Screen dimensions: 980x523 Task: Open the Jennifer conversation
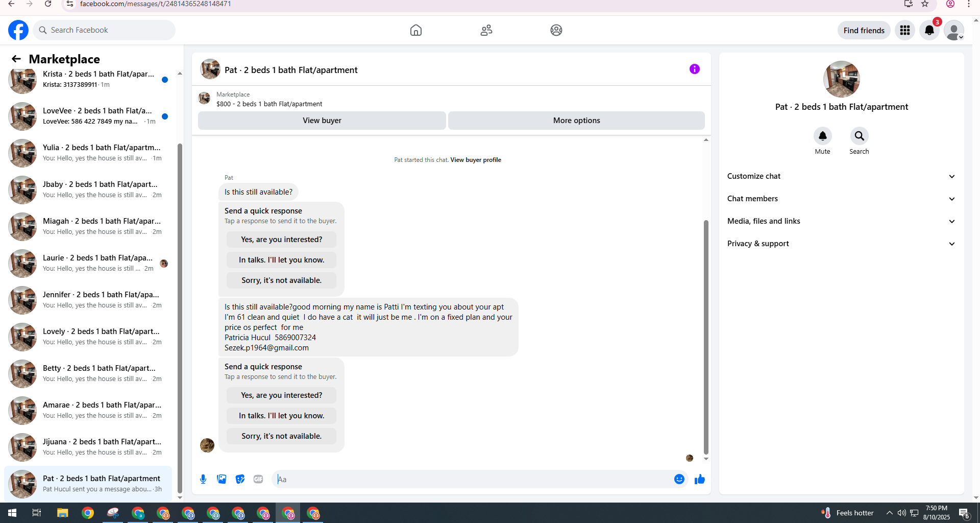point(88,300)
